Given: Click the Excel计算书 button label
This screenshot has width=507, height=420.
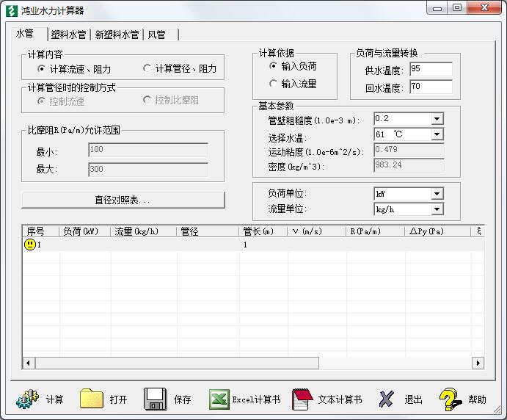Looking at the screenshot, I should tap(256, 399).
